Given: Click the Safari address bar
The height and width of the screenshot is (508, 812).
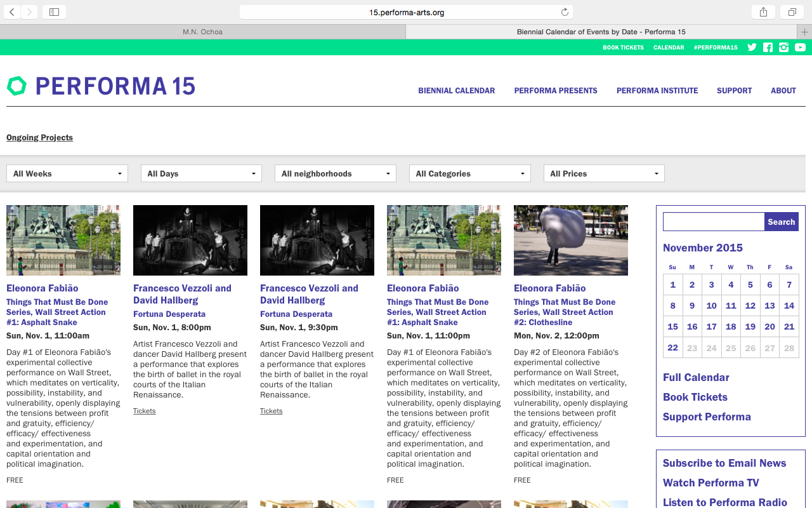Looking at the screenshot, I should [406, 12].
